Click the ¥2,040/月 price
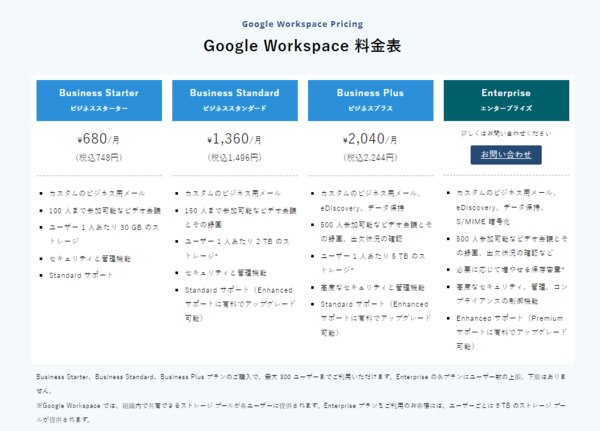The width and height of the screenshot is (600, 431). click(370, 139)
